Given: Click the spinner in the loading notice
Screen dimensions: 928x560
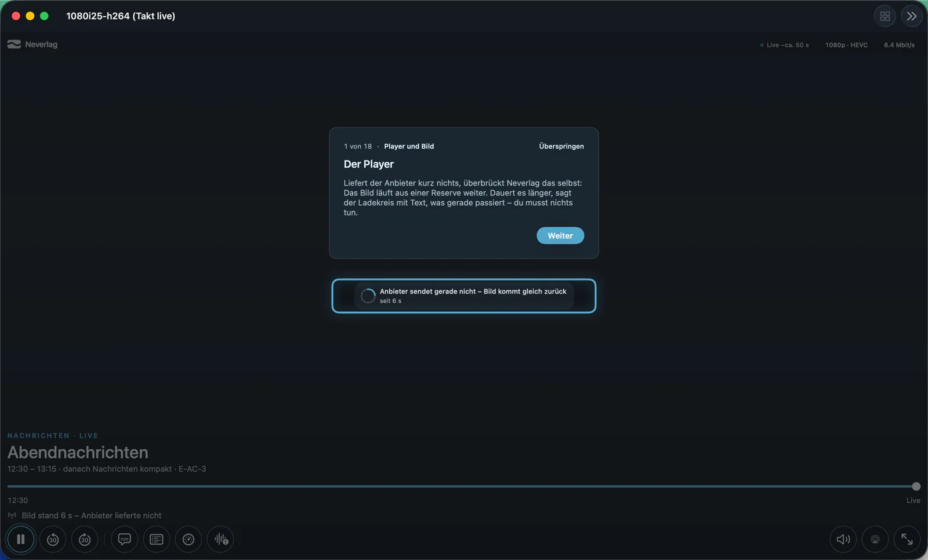Looking at the screenshot, I should click(x=368, y=296).
